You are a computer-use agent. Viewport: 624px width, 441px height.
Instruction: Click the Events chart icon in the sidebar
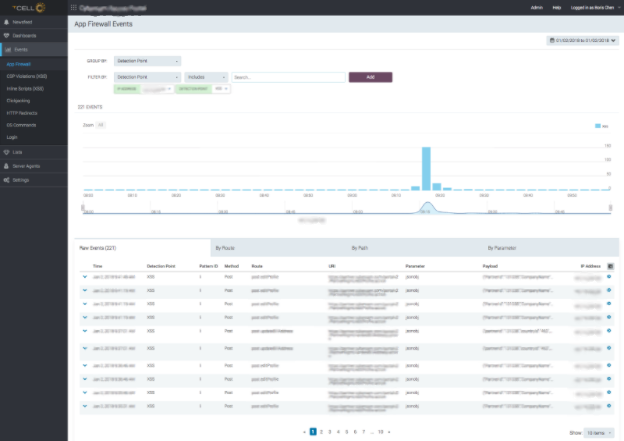[x=7, y=48]
